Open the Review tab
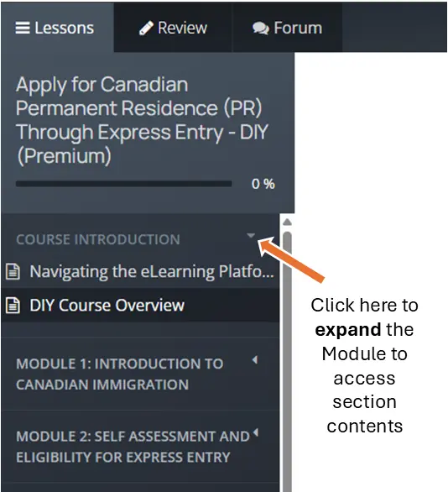Screen dimensions: 448x492 coord(173,28)
